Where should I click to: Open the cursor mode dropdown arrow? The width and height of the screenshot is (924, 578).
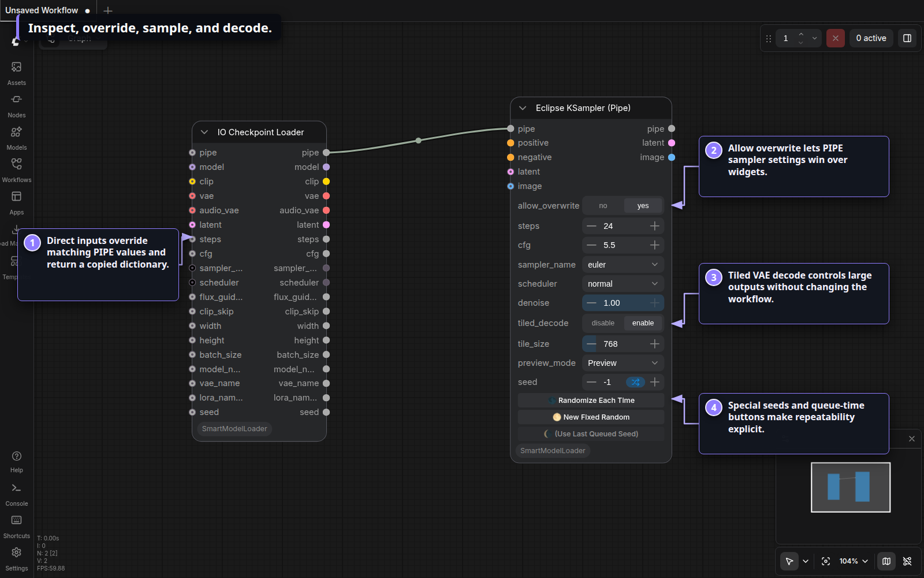pos(806,561)
